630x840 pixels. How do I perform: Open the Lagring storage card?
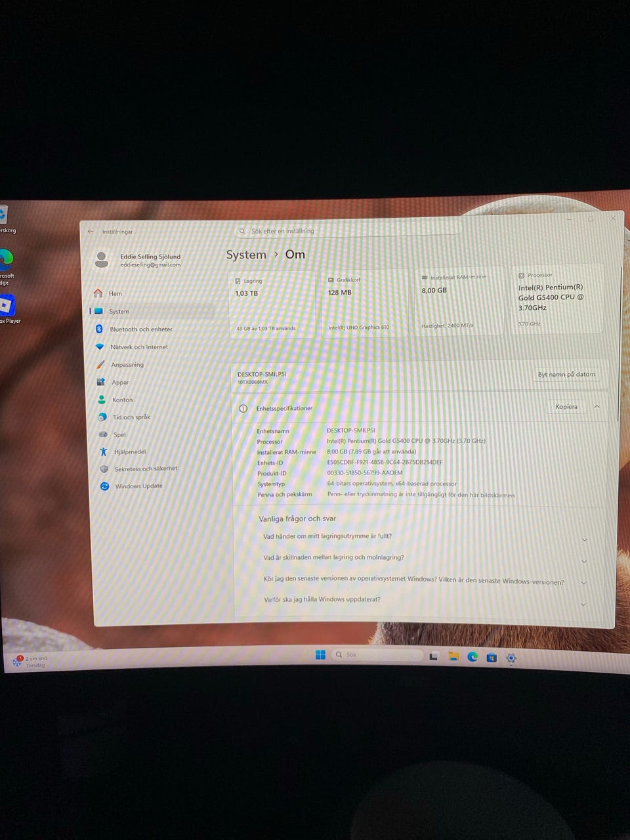pyautogui.click(x=272, y=304)
